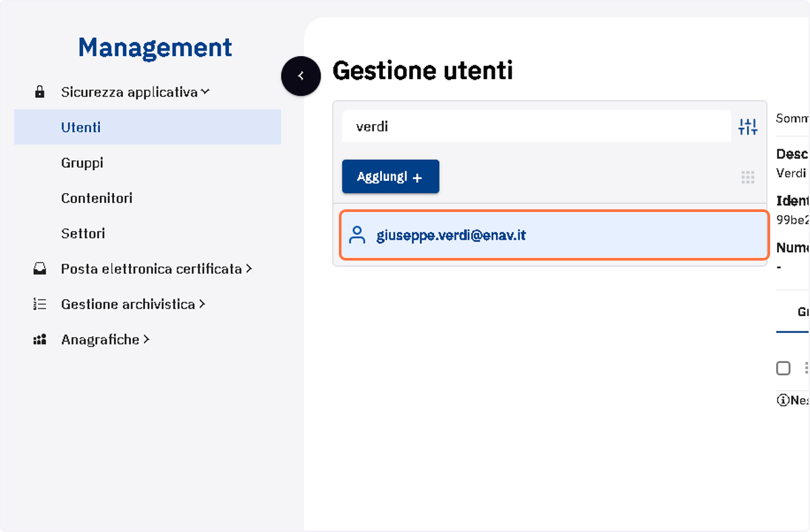
Task: Tick the select-all checkbox in detail panel
Action: (x=783, y=368)
